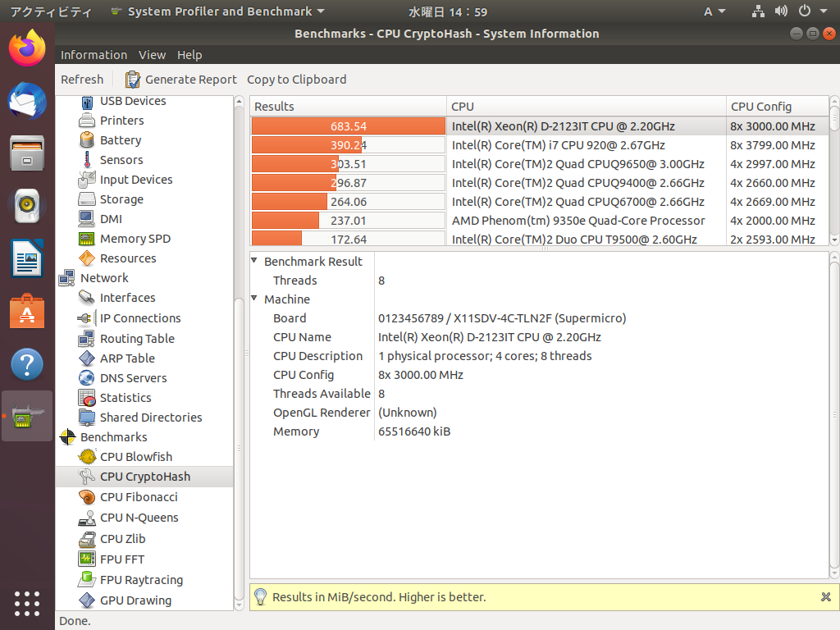Open the Storage drive icon
The height and width of the screenshot is (630, 840).
point(87,199)
